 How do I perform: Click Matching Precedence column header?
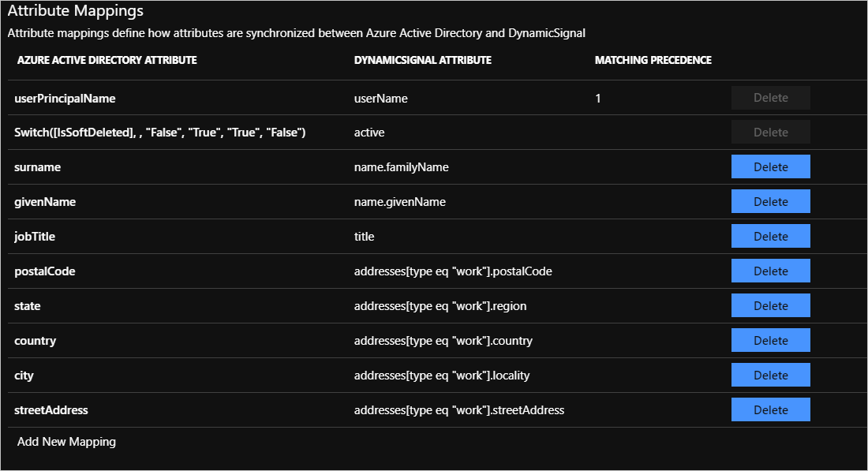[x=653, y=60]
